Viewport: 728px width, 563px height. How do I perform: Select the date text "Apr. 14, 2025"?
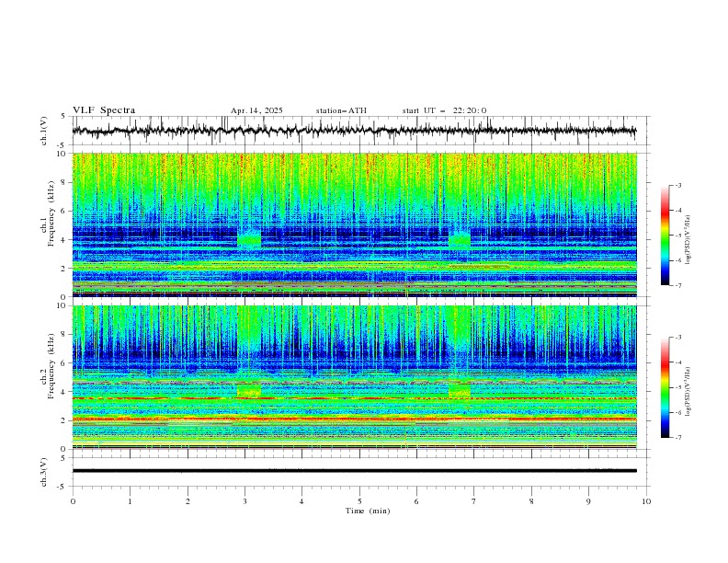pyautogui.click(x=256, y=110)
